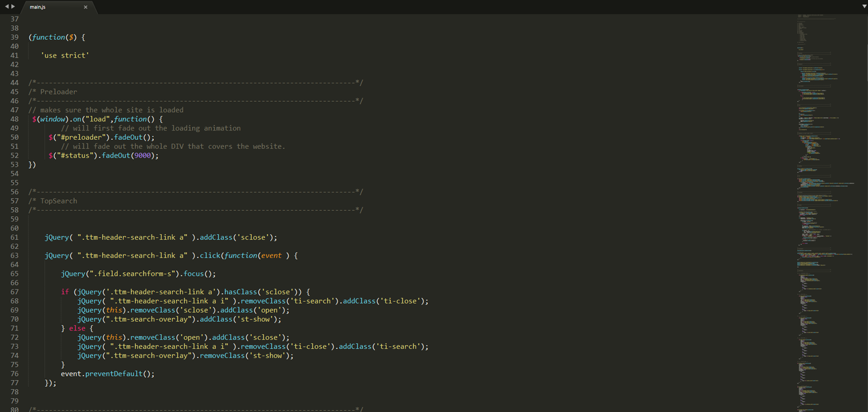Click the focus() call on line 65
Viewport: 868px width, 412px height.
pyautogui.click(x=198, y=274)
